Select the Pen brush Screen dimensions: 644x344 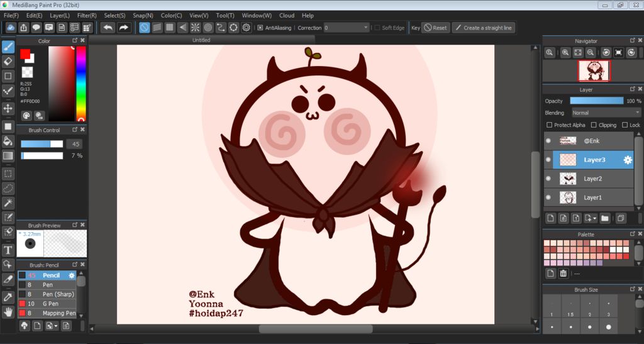click(47, 285)
